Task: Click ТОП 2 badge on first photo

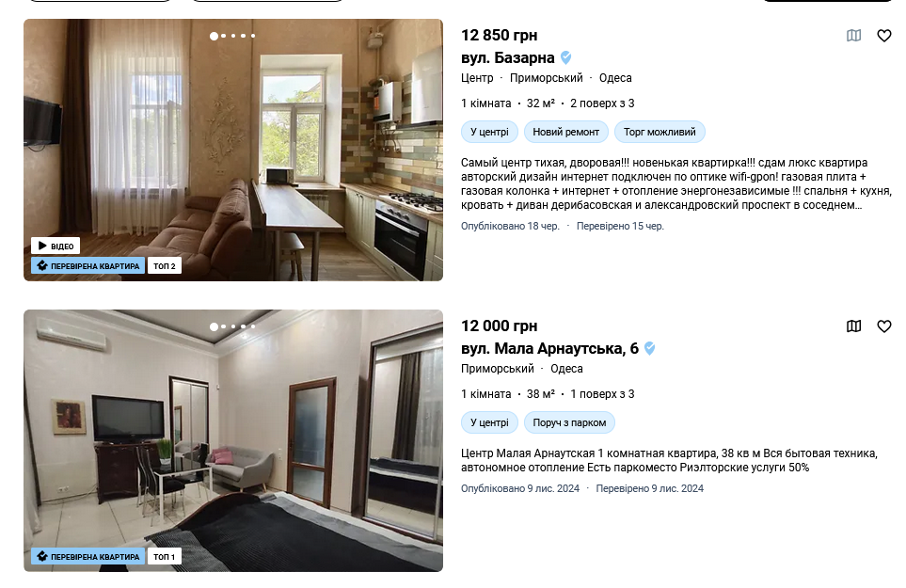Action: tap(165, 265)
